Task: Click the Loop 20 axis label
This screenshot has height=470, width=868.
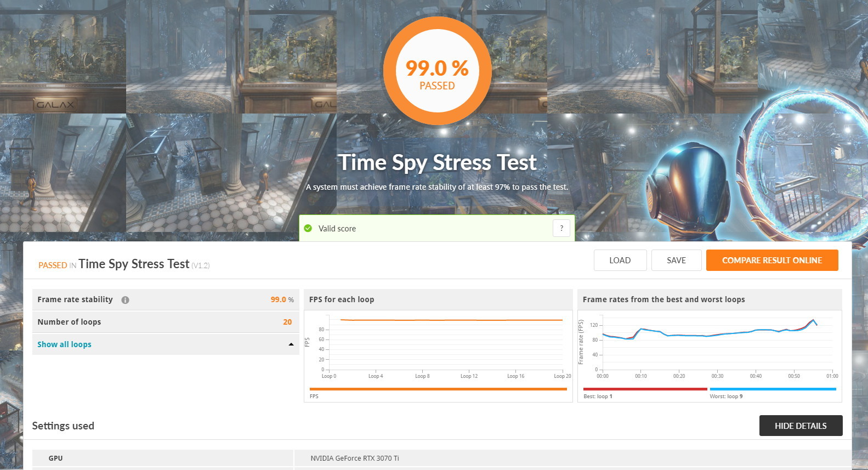Action: tap(563, 376)
